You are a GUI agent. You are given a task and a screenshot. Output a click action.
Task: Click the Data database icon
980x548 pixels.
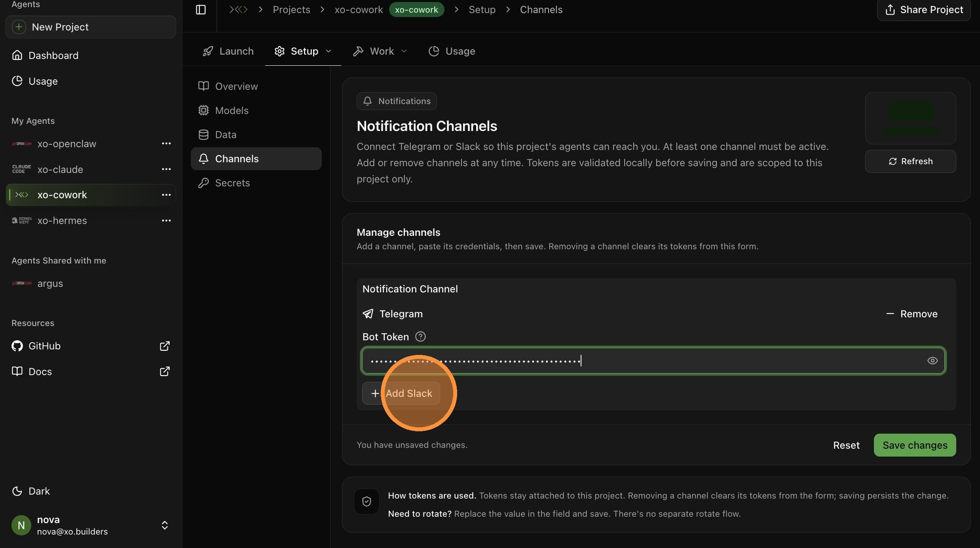(x=203, y=135)
